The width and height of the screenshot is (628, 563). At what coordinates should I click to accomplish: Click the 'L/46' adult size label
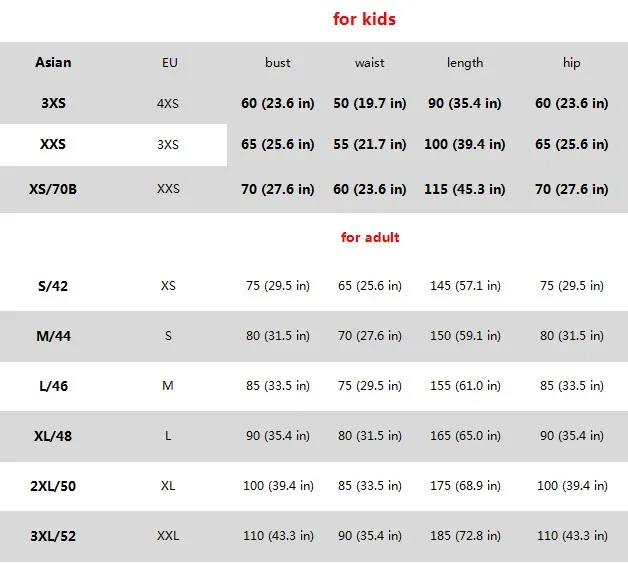[53, 386]
